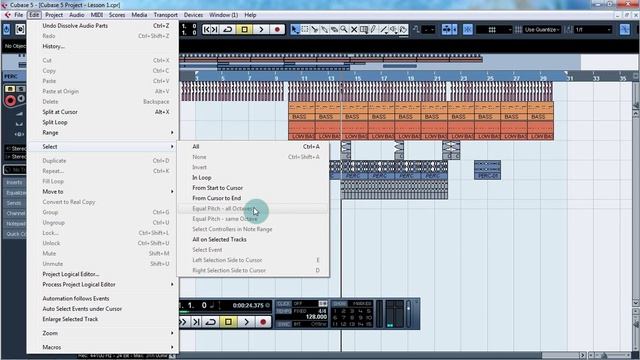Viewport: 640px width, 360px height.
Task: Select the Time Warp tool
Action: (x=364, y=29)
